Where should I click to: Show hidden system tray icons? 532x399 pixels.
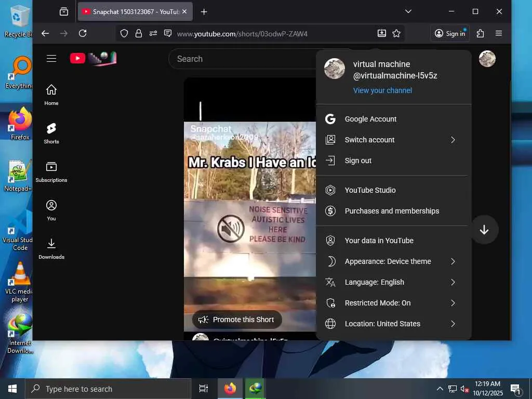(440, 389)
